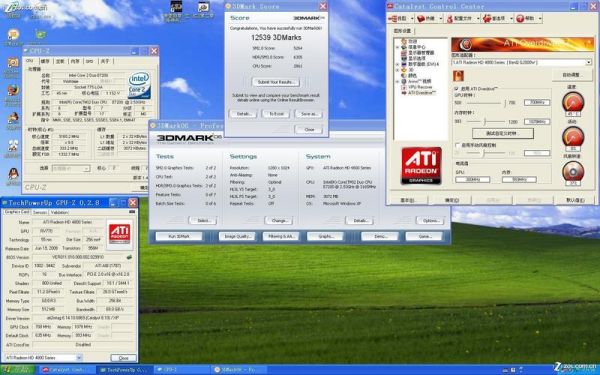Click the Options button in 3DMark06

[x=430, y=221]
